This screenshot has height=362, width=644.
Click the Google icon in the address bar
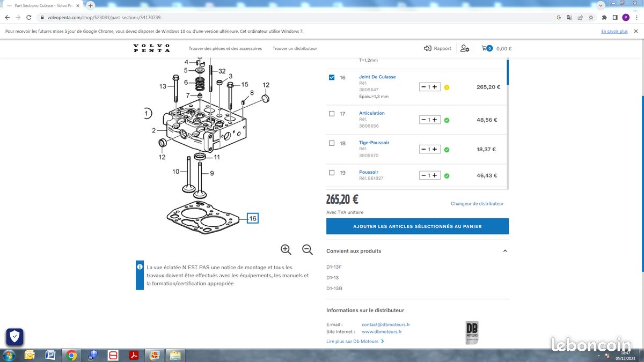[559, 17]
